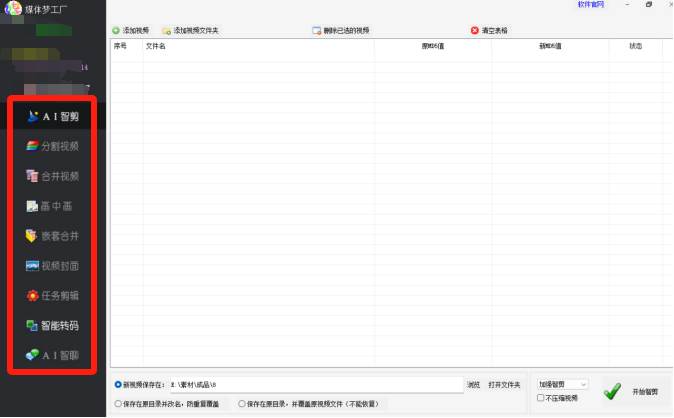Clear the table with 清空表格
This screenshot has width=674, height=418.
[489, 31]
